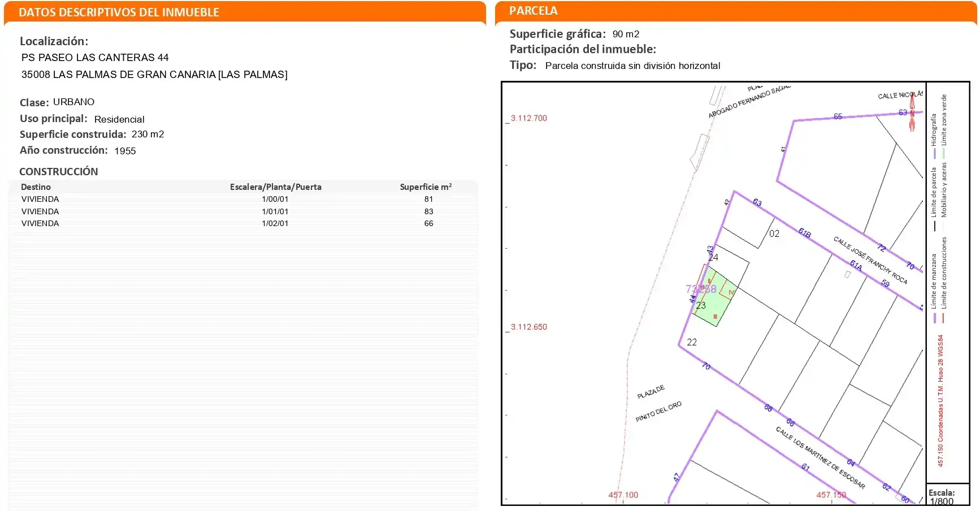Click the Superficie construida value 230 m2
980x511 pixels.
(148, 134)
